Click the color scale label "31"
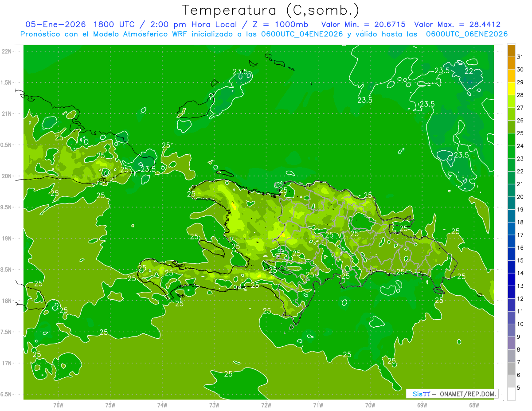Image resolution: width=532 pixels, height=411 pixels. click(520, 57)
